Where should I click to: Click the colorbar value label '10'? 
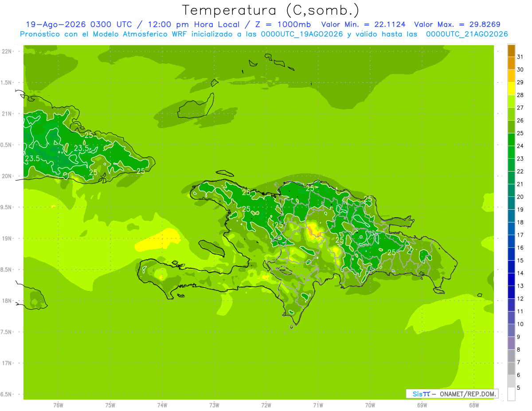(520, 324)
